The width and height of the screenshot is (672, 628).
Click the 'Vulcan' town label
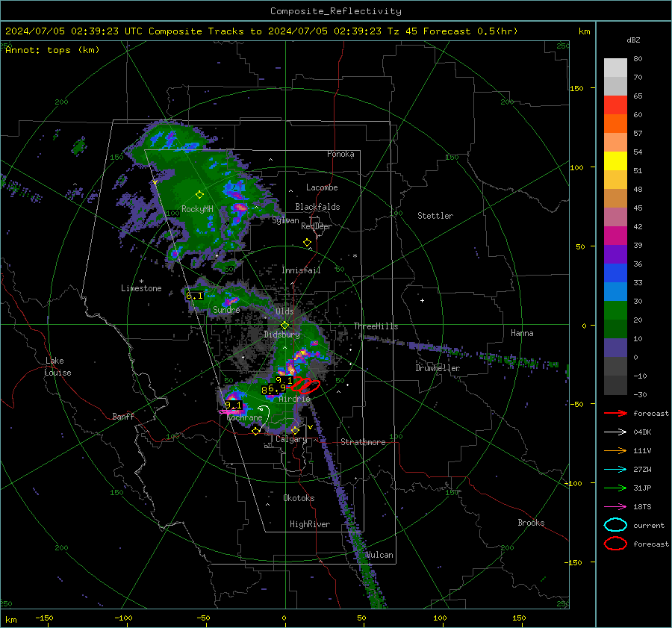(x=379, y=555)
